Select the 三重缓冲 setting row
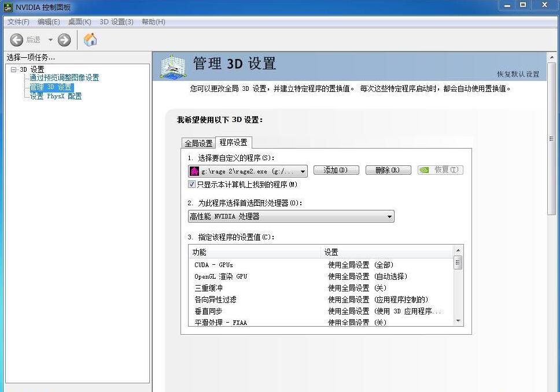Screen dimensions: 560x392 [321, 288]
